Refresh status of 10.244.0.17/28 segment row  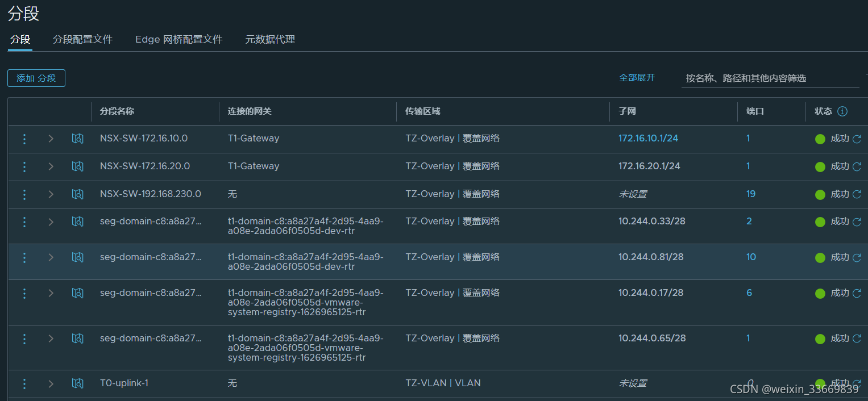(x=857, y=293)
